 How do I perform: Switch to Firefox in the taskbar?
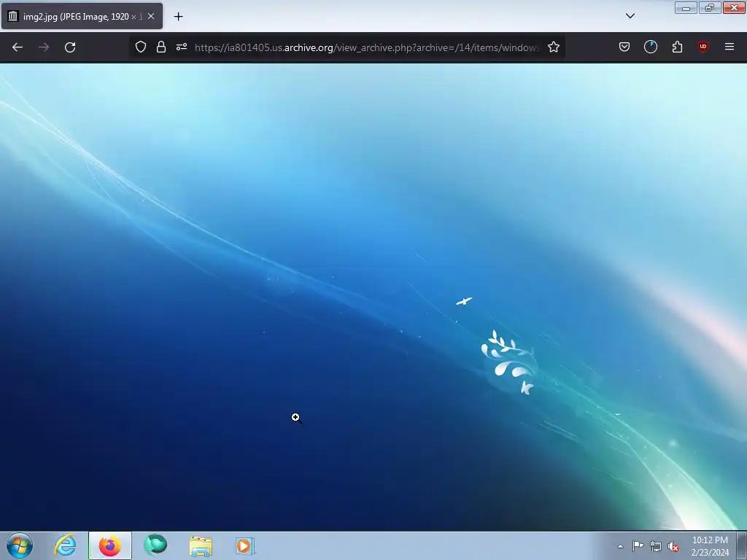[x=109, y=545]
